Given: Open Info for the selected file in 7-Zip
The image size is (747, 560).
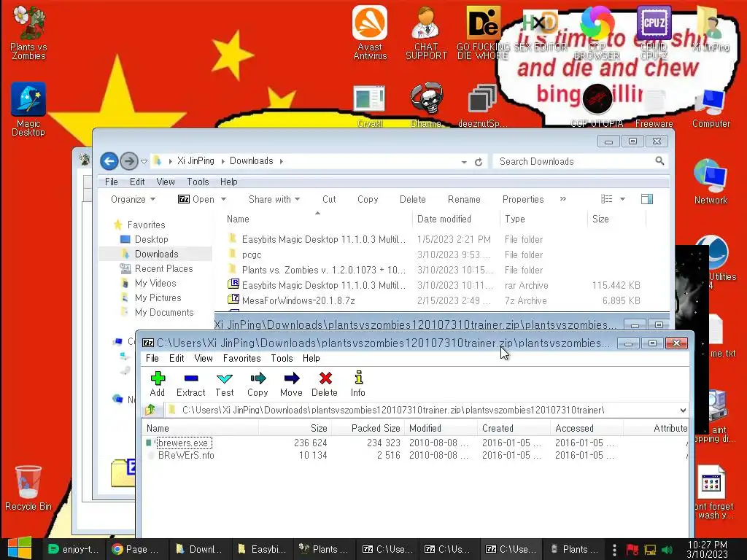Looking at the screenshot, I should (x=358, y=384).
